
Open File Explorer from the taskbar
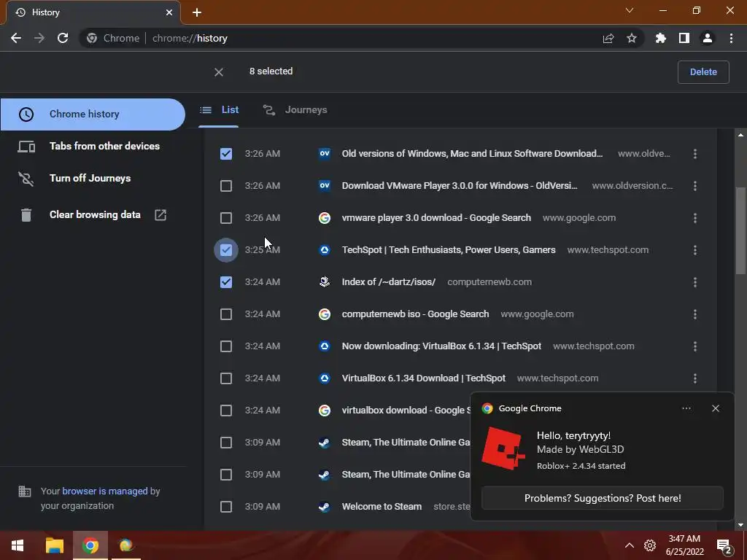54,545
